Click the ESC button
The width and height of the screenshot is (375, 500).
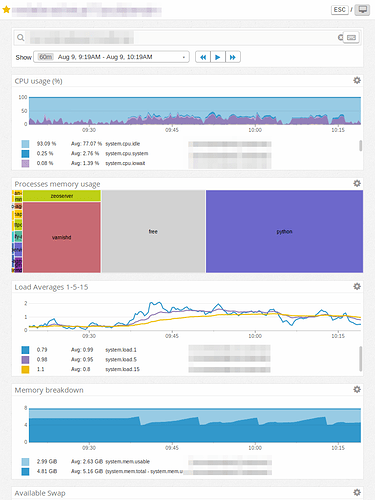tap(339, 10)
